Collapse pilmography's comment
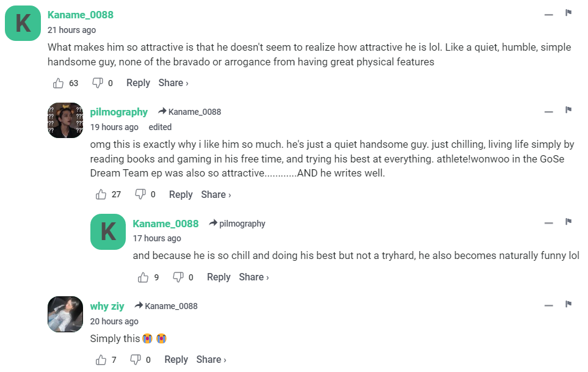The width and height of the screenshot is (588, 372). click(549, 111)
